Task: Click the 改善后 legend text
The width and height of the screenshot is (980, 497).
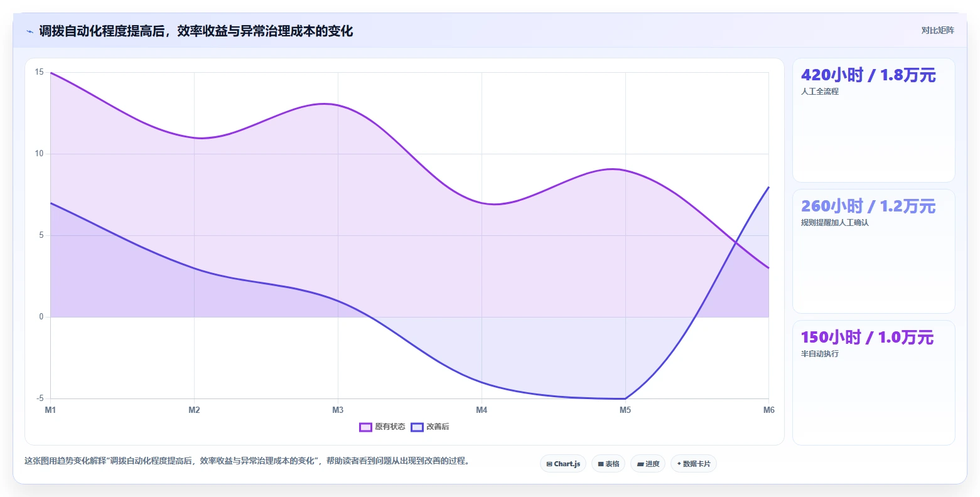Action: point(438,427)
